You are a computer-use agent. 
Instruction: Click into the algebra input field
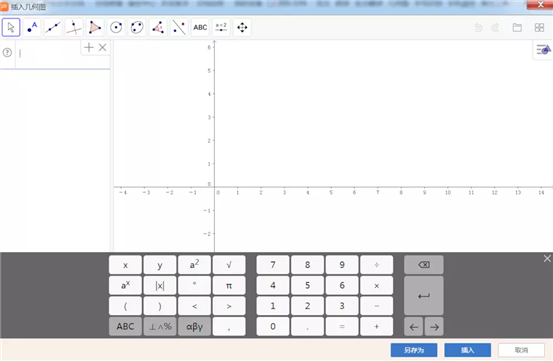click(49, 54)
